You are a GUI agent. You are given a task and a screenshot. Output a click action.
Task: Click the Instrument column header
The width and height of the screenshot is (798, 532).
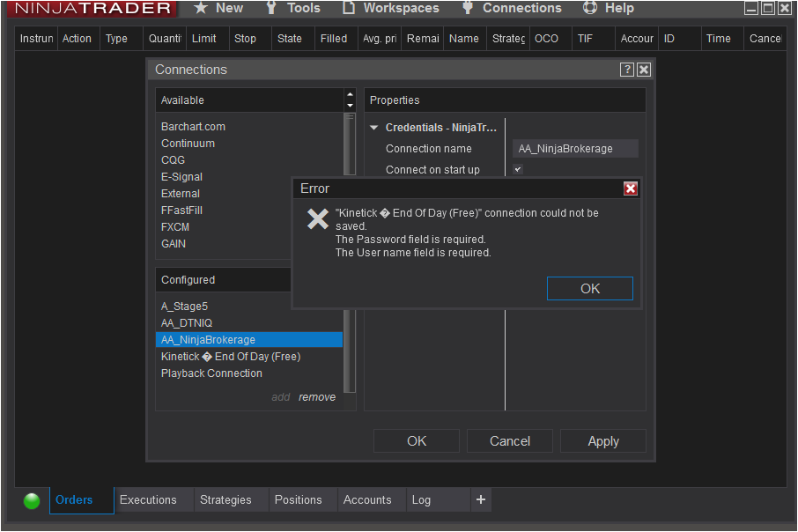click(x=36, y=39)
